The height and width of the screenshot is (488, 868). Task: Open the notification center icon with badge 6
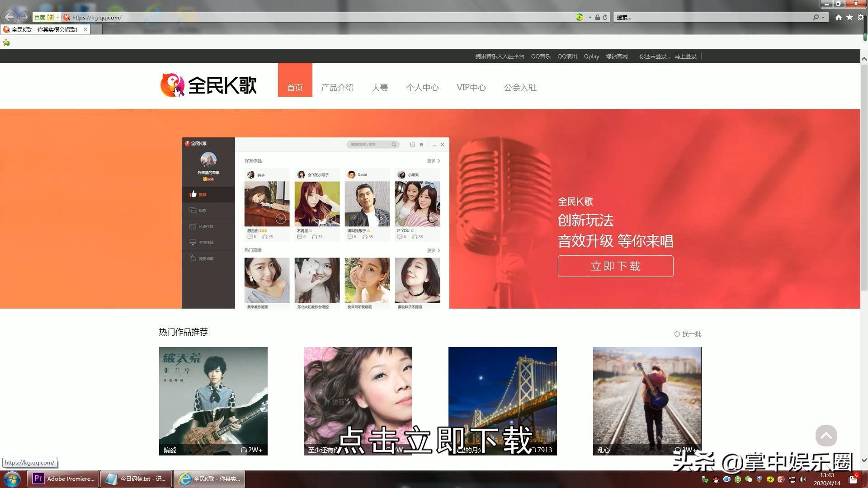click(x=853, y=479)
